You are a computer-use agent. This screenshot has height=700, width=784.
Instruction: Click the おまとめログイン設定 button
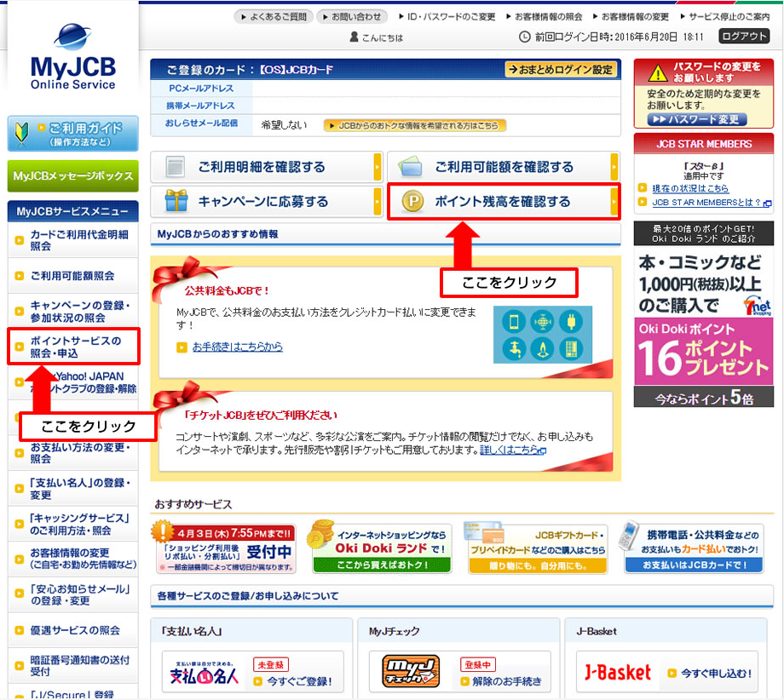tap(560, 70)
